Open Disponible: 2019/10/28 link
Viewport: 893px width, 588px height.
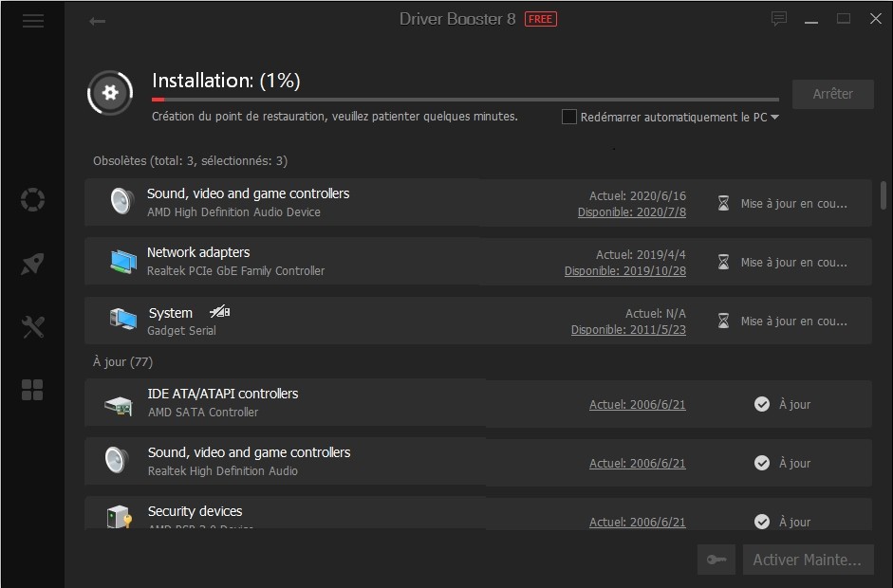click(624, 271)
